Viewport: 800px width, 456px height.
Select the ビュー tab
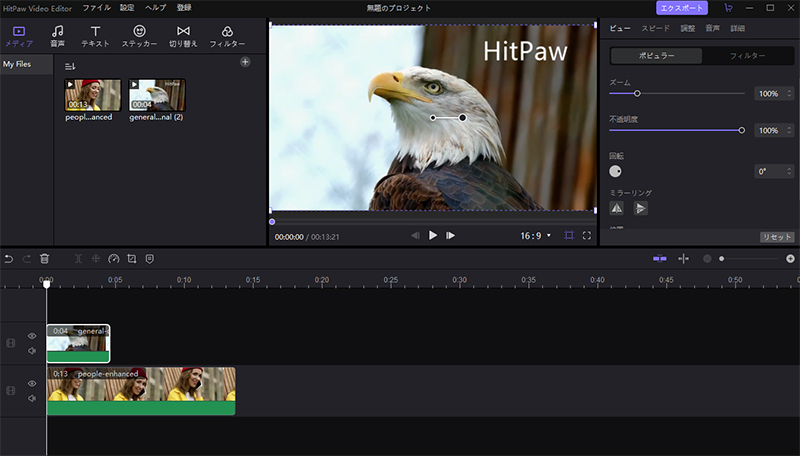[620, 29]
